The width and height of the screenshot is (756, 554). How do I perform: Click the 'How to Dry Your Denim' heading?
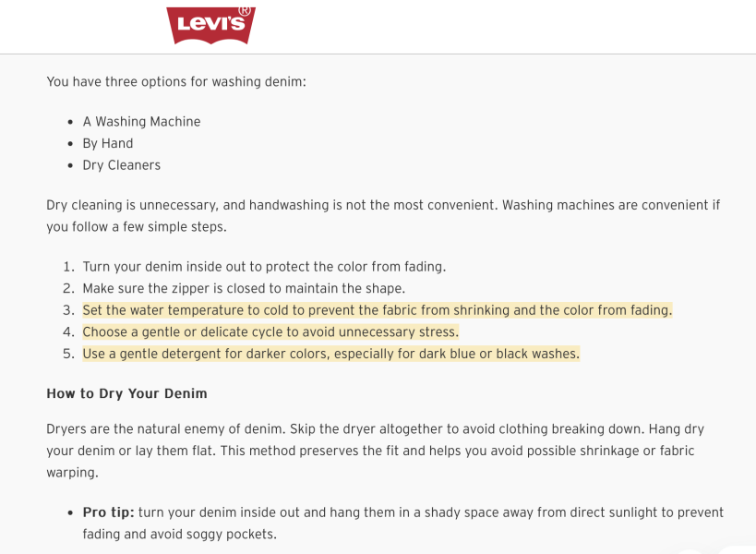[126, 393]
